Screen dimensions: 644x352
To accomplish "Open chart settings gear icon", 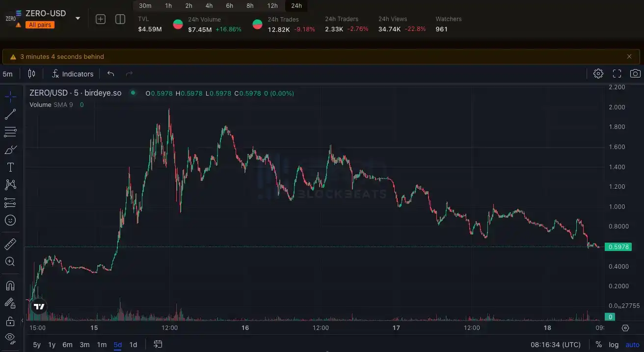I will (598, 74).
